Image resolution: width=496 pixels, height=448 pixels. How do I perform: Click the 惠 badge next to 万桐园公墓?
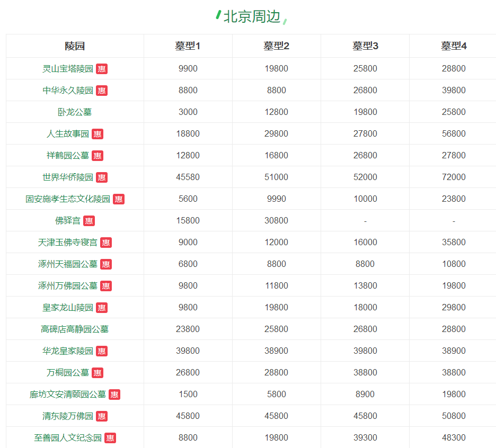pos(98,373)
